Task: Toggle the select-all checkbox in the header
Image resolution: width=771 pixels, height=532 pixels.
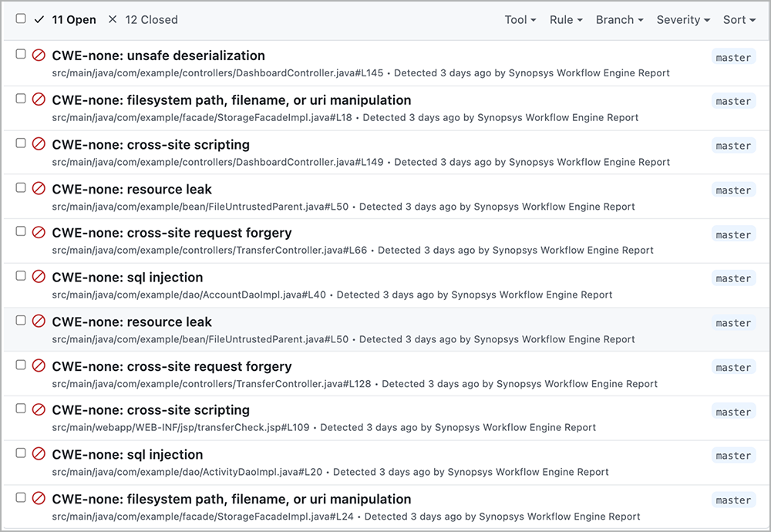Action: 21,19
